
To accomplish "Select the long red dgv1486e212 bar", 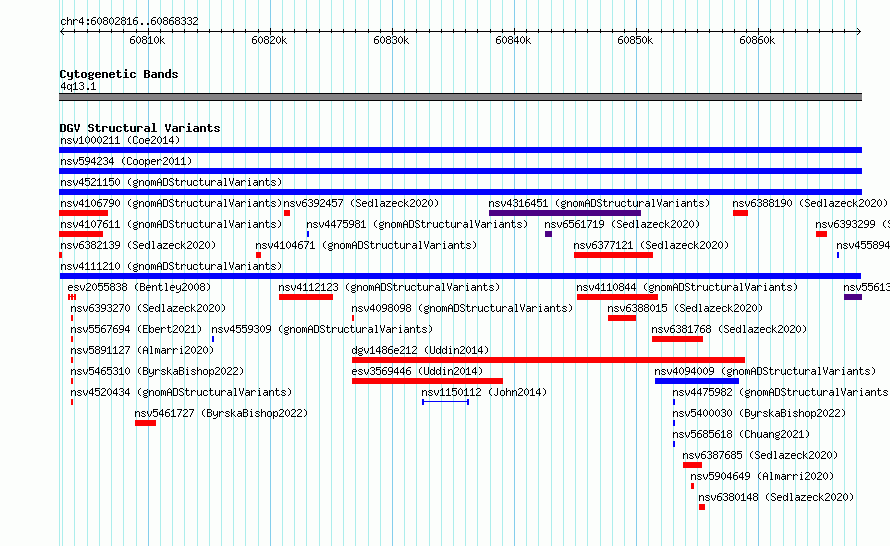I will click(548, 360).
